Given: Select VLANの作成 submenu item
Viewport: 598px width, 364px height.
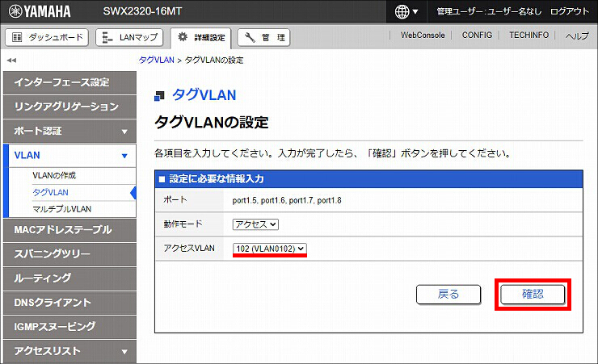Looking at the screenshot, I should [54, 175].
